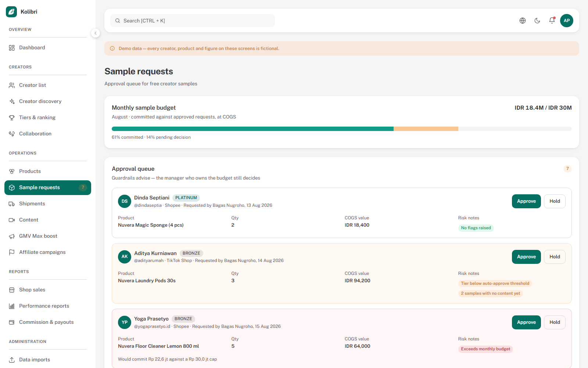
Task: Click the AK avatar for Aditya Kurniawan
Action: pyautogui.click(x=125, y=257)
